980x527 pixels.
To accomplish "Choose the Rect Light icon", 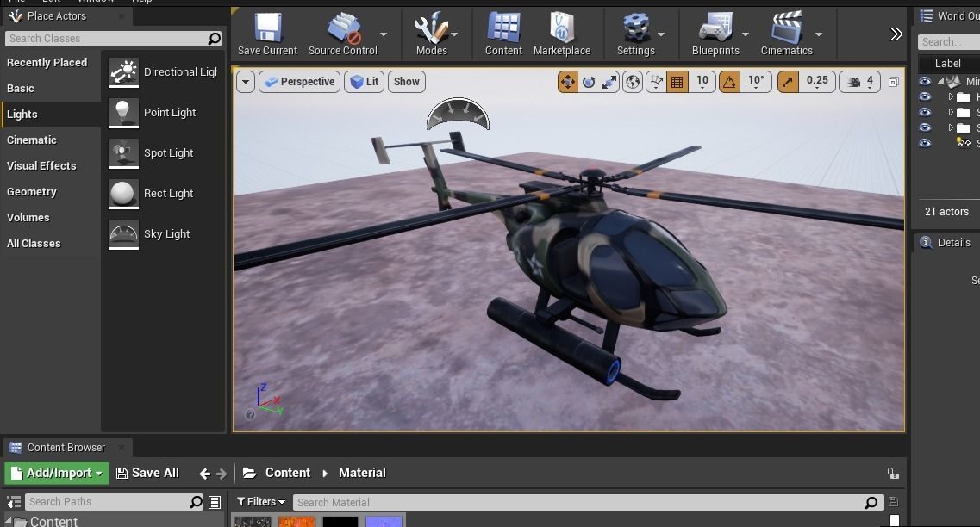I will pos(123,194).
